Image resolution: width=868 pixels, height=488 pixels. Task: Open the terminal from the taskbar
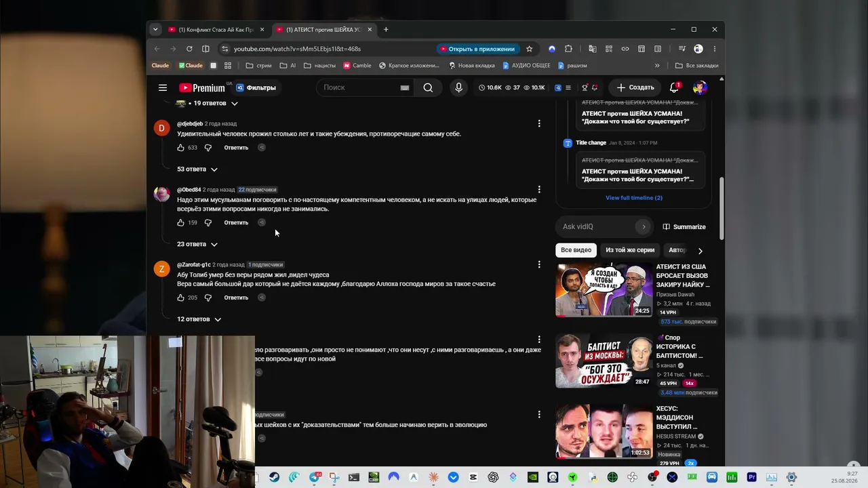point(353,477)
